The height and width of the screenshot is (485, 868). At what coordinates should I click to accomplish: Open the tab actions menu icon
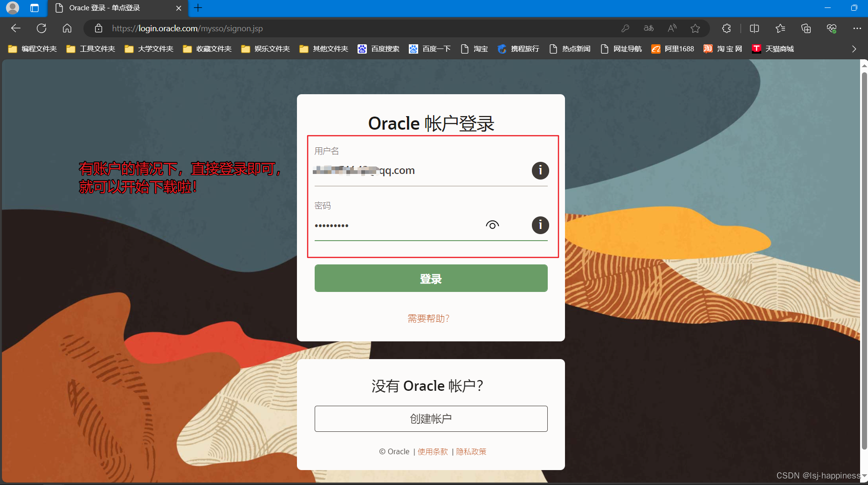(x=34, y=8)
